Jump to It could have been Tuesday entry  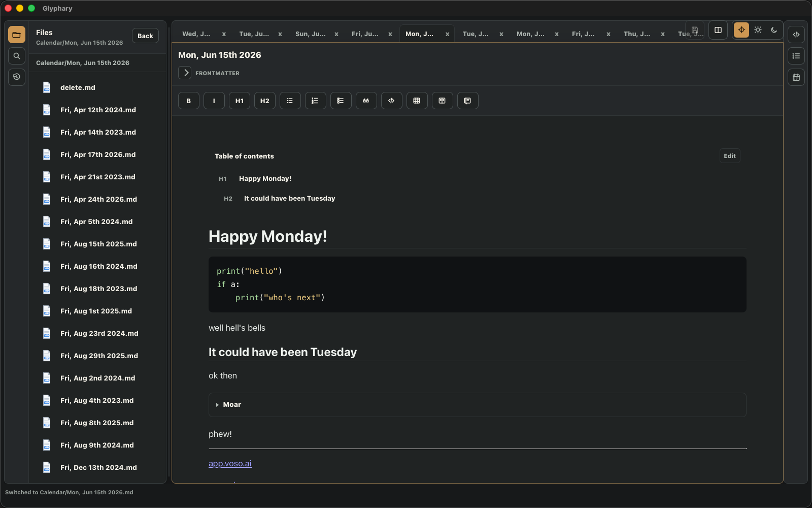click(x=289, y=198)
